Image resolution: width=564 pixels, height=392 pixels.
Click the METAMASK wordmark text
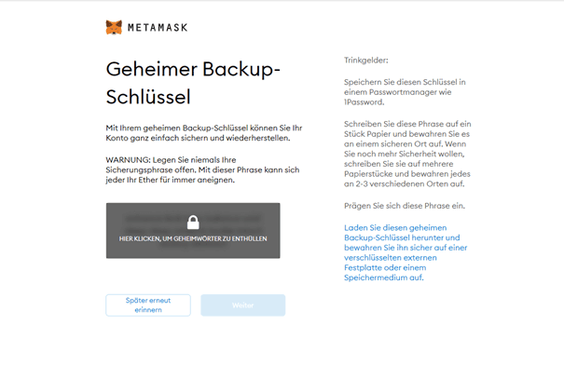158,28
